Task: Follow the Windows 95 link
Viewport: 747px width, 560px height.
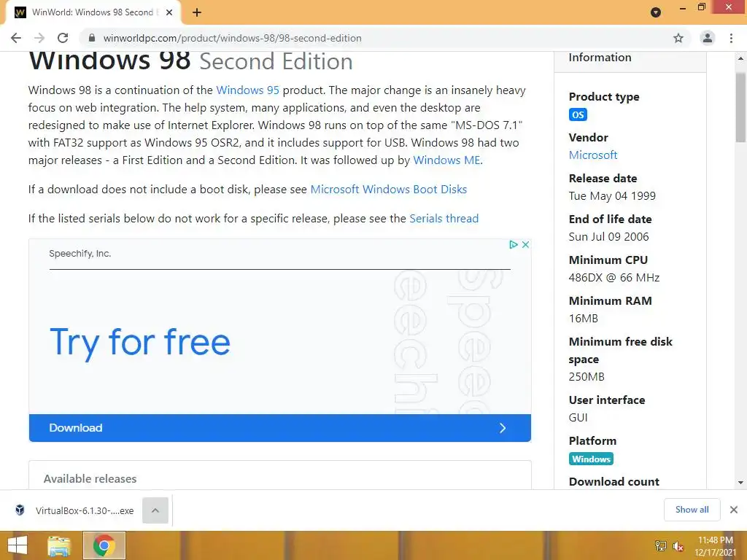Action: coord(247,90)
